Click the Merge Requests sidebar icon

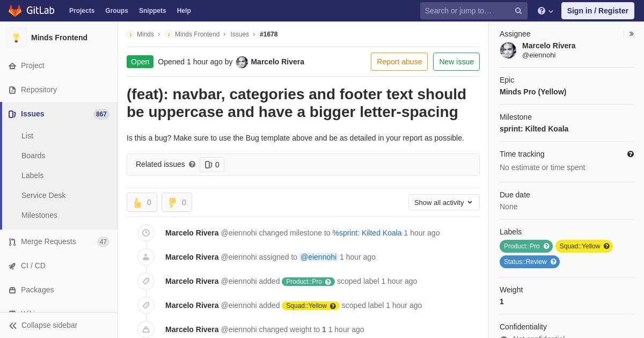(x=12, y=242)
